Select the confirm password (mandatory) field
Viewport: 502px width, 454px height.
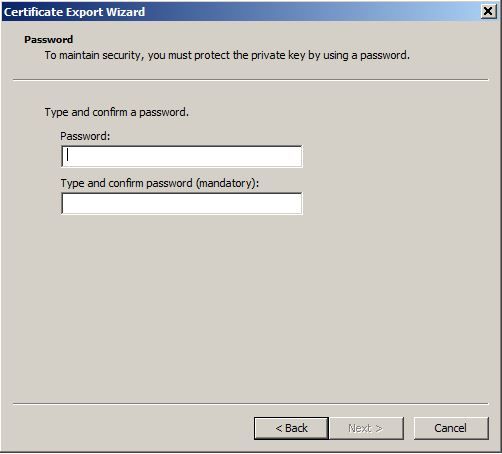(182, 203)
